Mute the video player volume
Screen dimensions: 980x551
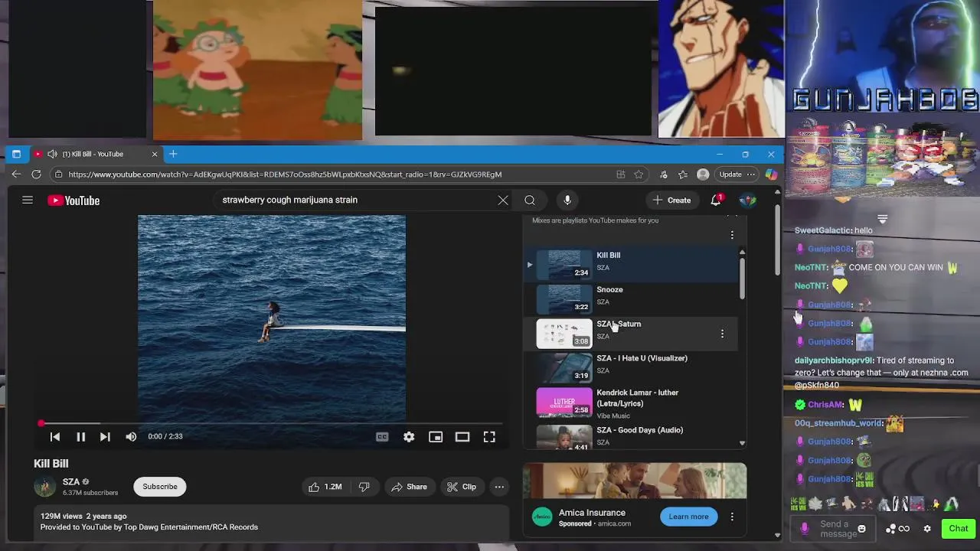click(x=131, y=437)
